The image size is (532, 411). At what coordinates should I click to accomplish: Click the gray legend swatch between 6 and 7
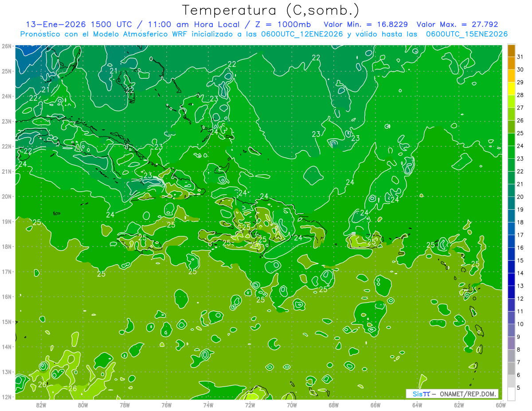pyautogui.click(x=511, y=368)
